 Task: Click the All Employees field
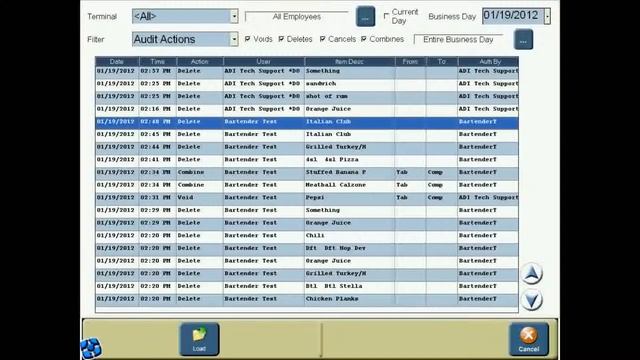[x=297, y=17]
